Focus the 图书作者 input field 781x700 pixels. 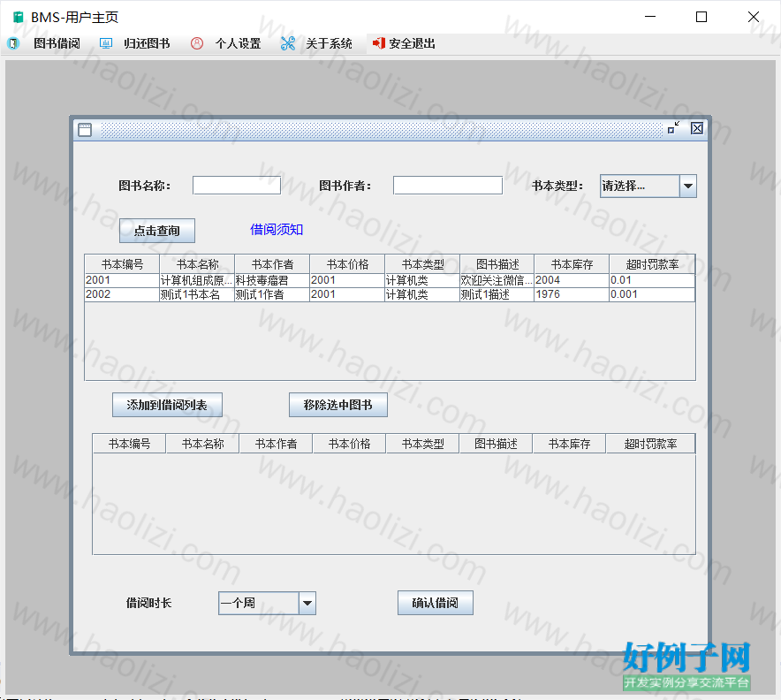[447, 186]
